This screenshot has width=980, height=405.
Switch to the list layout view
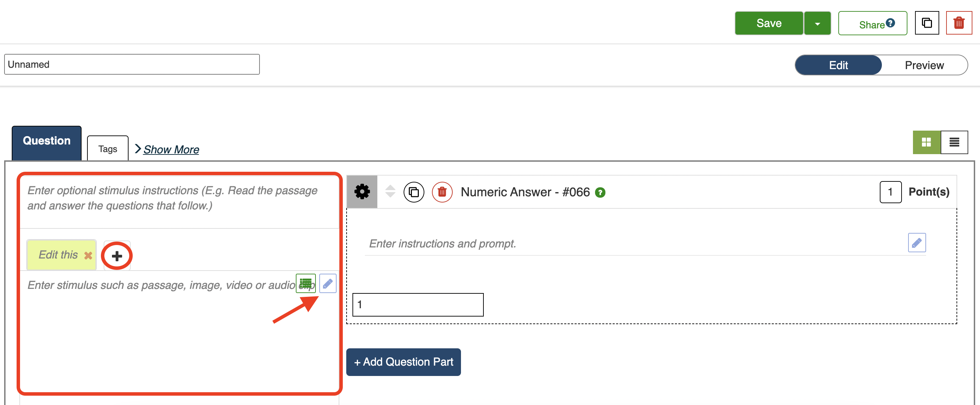(954, 142)
